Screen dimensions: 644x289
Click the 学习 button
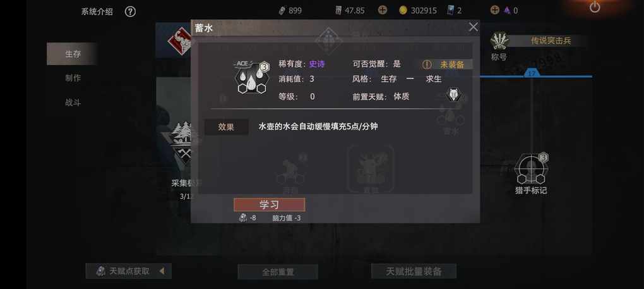[x=270, y=205]
